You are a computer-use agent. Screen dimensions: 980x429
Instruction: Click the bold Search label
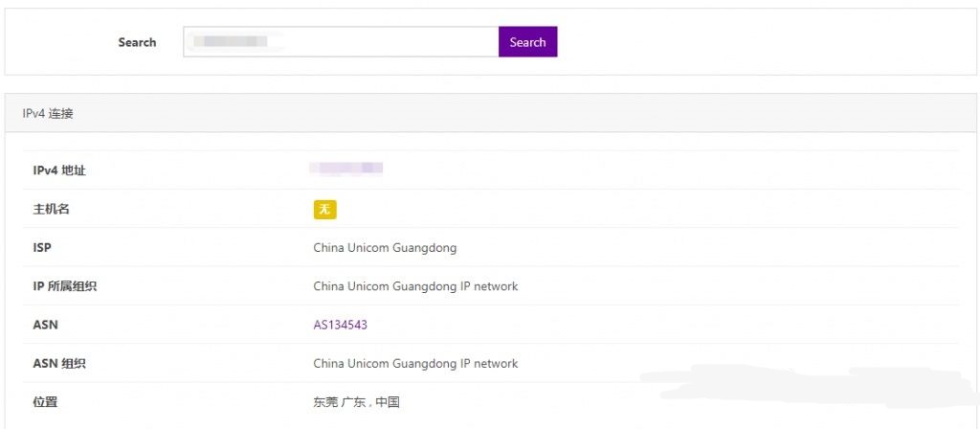[x=137, y=42]
